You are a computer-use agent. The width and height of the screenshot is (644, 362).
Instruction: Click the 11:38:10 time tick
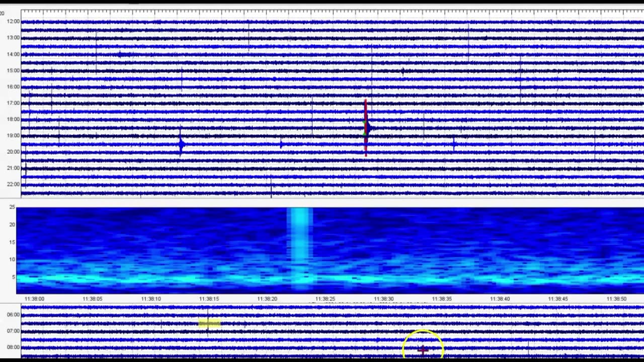[151, 299]
